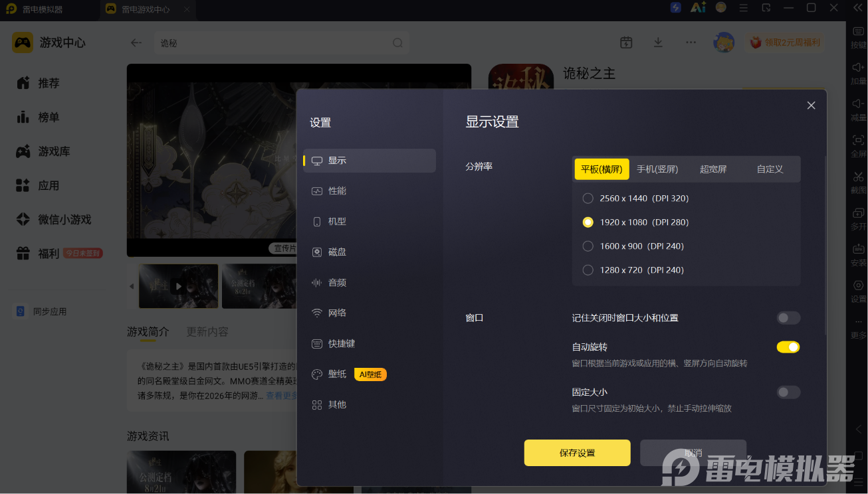The height and width of the screenshot is (494, 868).
Task: Open the calendar reservation icon
Action: tap(626, 42)
